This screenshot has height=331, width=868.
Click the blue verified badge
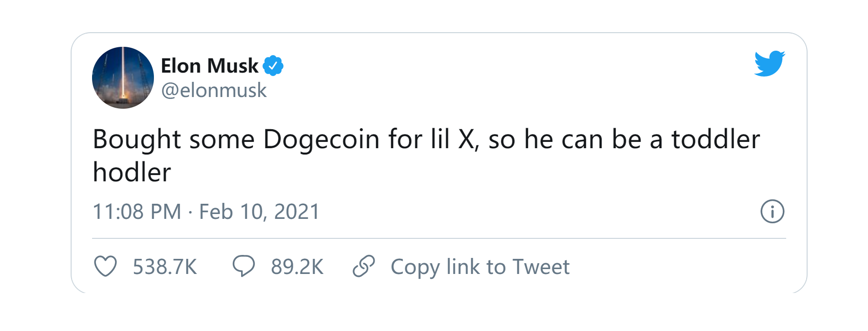(x=273, y=66)
